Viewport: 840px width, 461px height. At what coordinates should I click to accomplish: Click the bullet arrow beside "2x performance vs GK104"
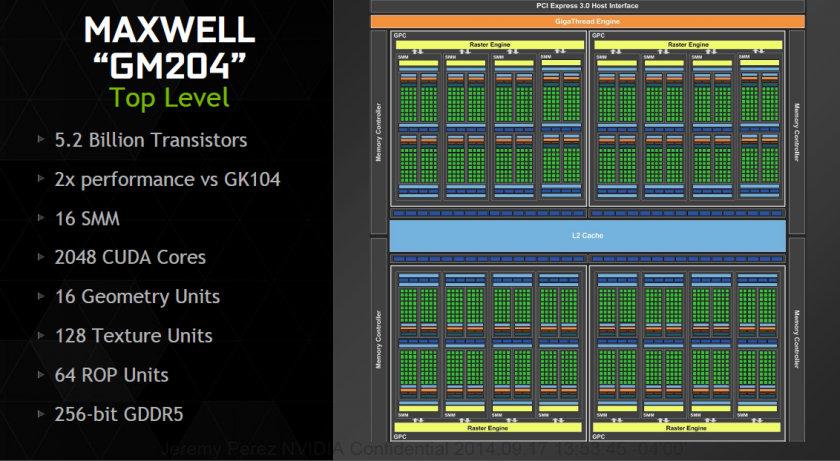41,178
